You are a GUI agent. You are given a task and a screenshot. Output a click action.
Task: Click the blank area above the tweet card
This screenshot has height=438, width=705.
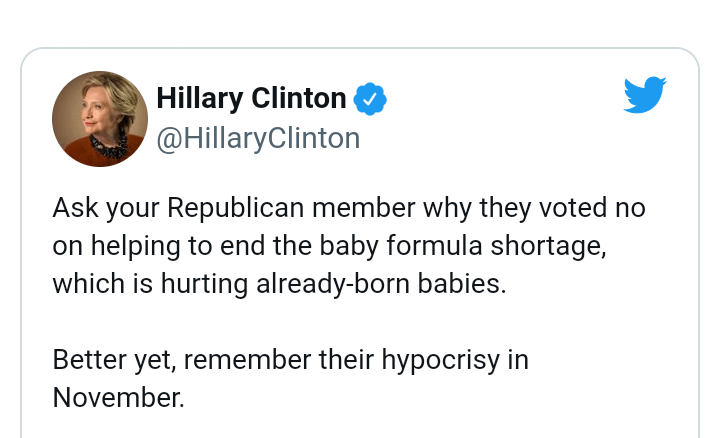[350, 22]
